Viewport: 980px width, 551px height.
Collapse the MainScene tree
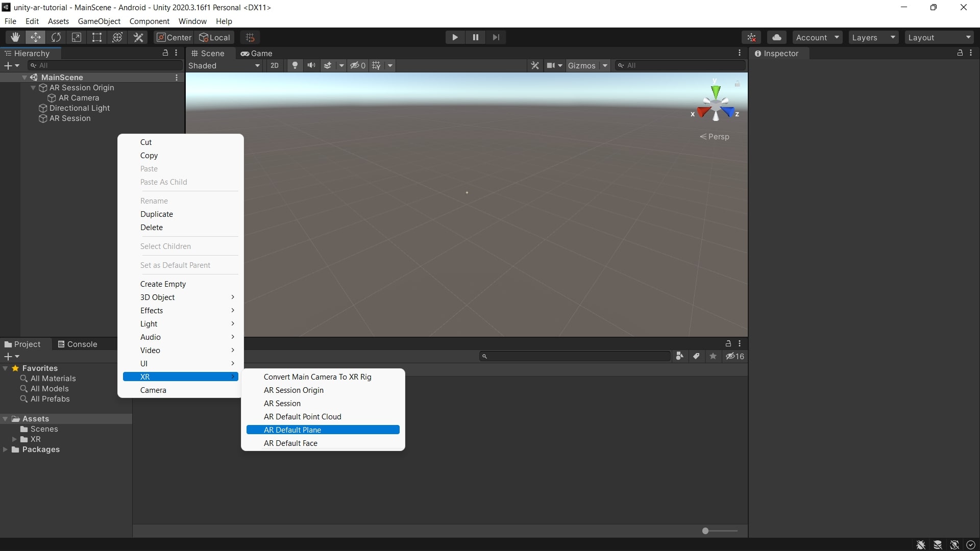(24, 78)
